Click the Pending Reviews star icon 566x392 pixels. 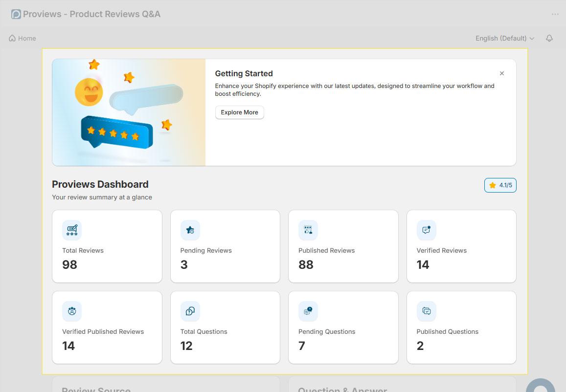190,230
